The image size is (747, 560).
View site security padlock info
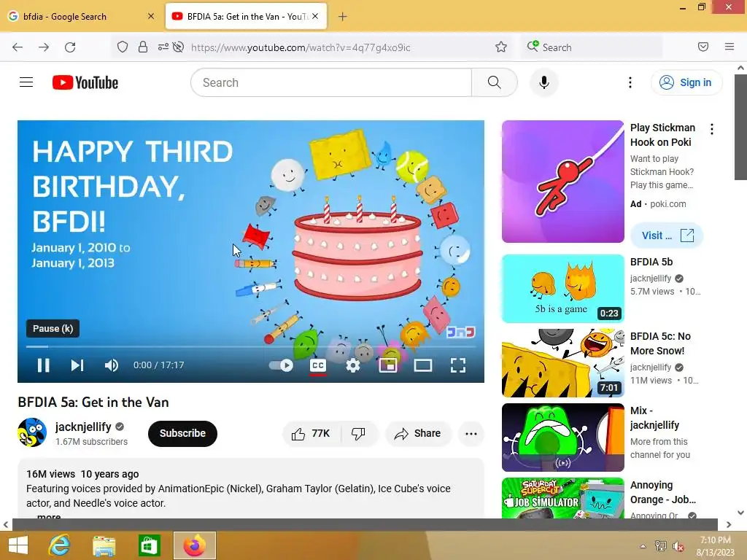pos(142,47)
